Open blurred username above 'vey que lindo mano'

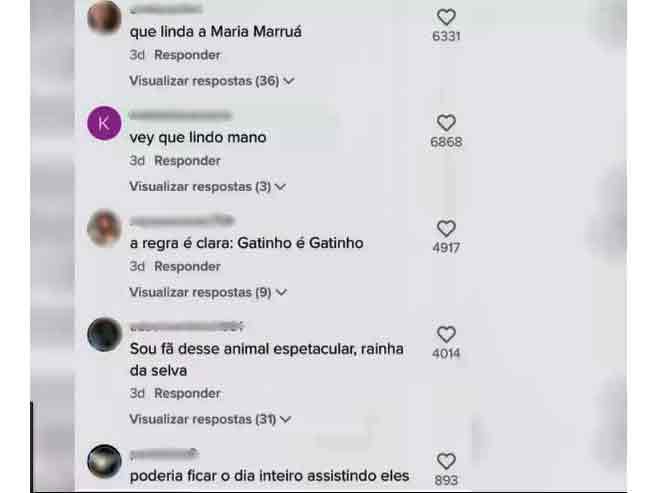click(x=181, y=115)
